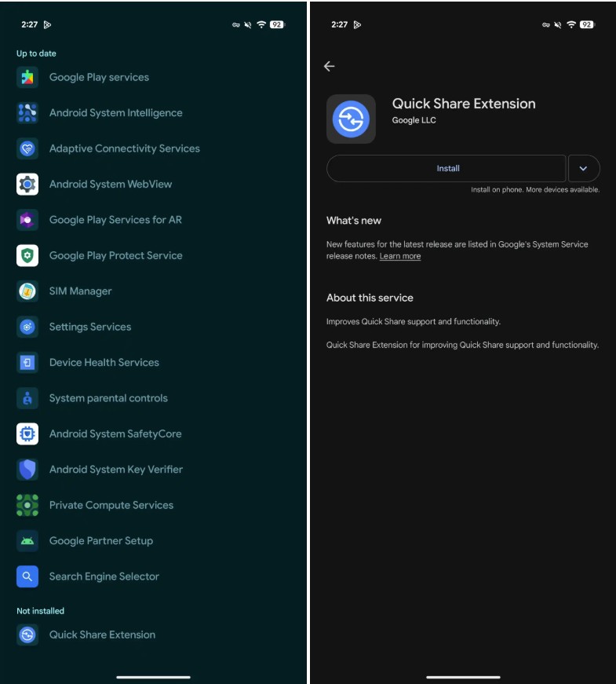Viewport: 616px width, 684px height.
Task: Open Google Play Protect Service entry
Action: coord(154,256)
